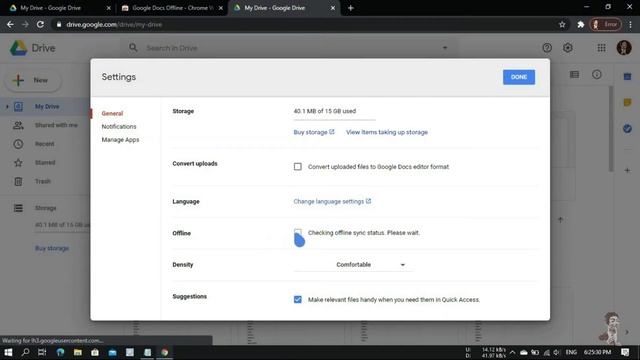Viewport: 640px width, 360px height.
Task: Click Chrome icon in taskbar
Action: (164, 352)
